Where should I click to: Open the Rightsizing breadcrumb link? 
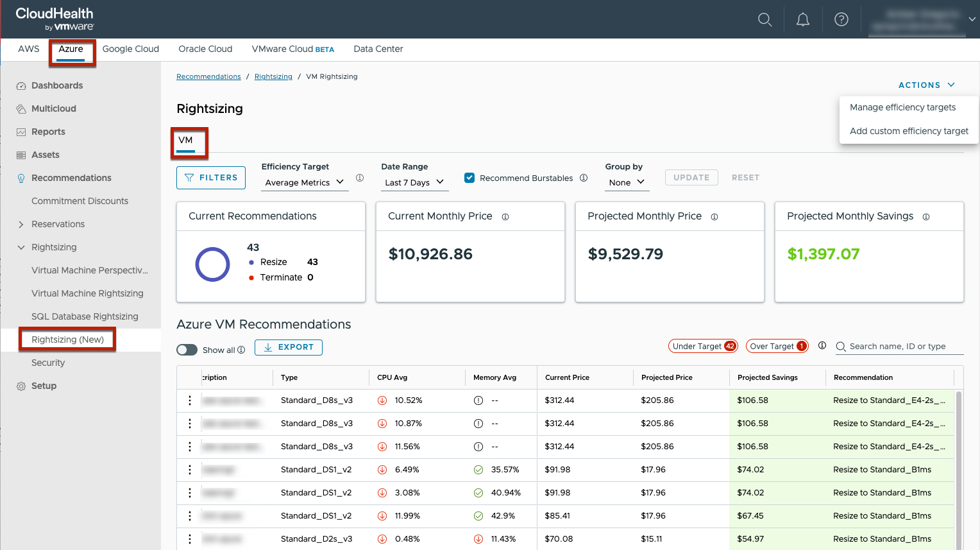point(273,76)
